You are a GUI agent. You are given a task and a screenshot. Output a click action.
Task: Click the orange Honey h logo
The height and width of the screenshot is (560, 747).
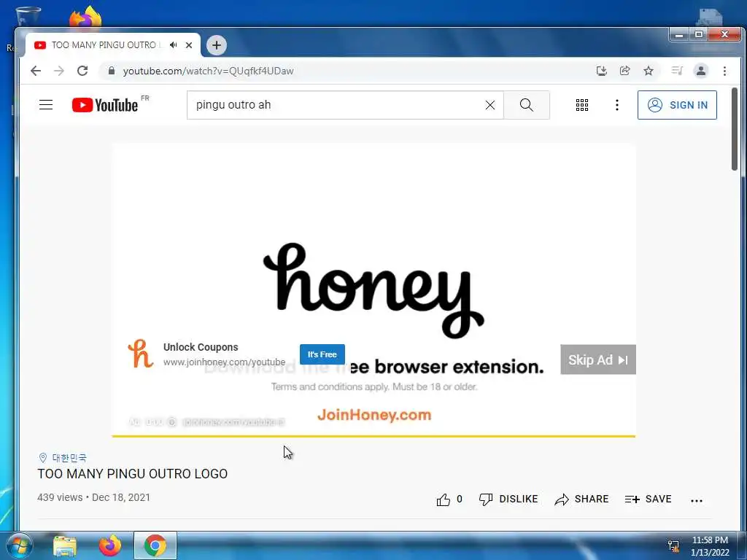tap(141, 354)
